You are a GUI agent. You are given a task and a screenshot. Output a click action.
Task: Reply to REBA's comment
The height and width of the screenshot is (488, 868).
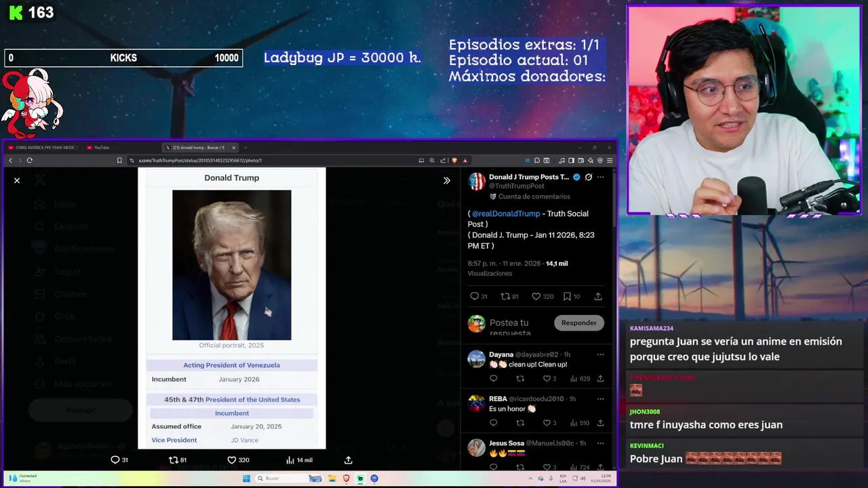tap(493, 423)
